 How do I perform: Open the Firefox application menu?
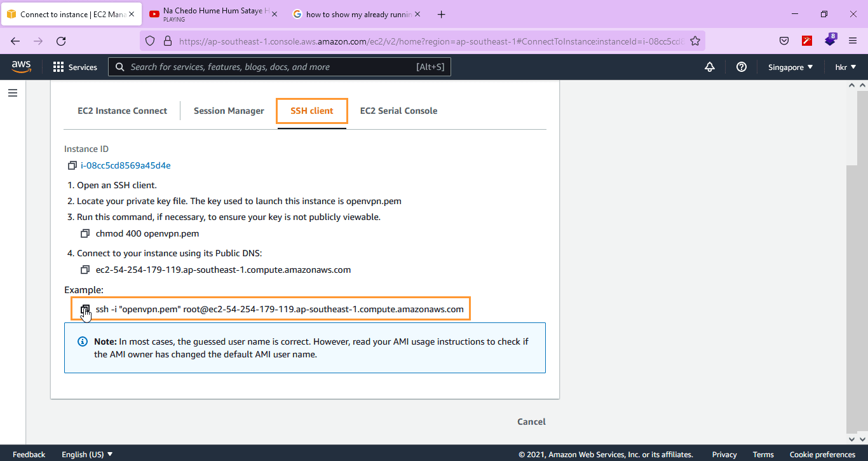click(853, 41)
